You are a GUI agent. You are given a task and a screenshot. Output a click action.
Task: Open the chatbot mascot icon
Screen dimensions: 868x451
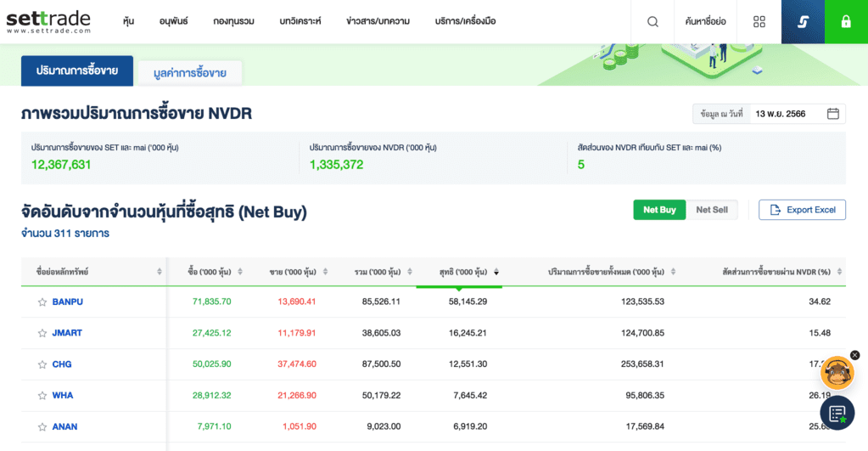[x=837, y=374]
